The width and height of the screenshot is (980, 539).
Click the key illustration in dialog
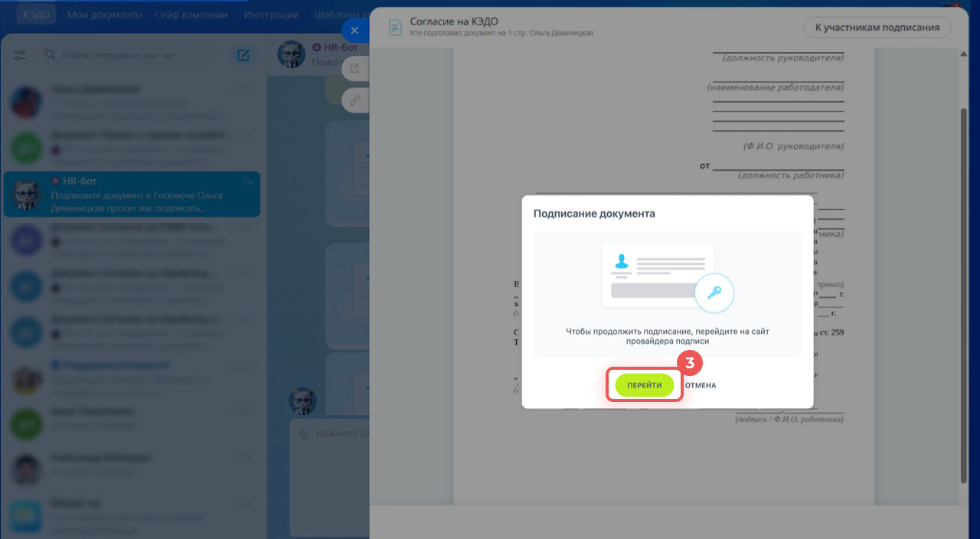(714, 293)
